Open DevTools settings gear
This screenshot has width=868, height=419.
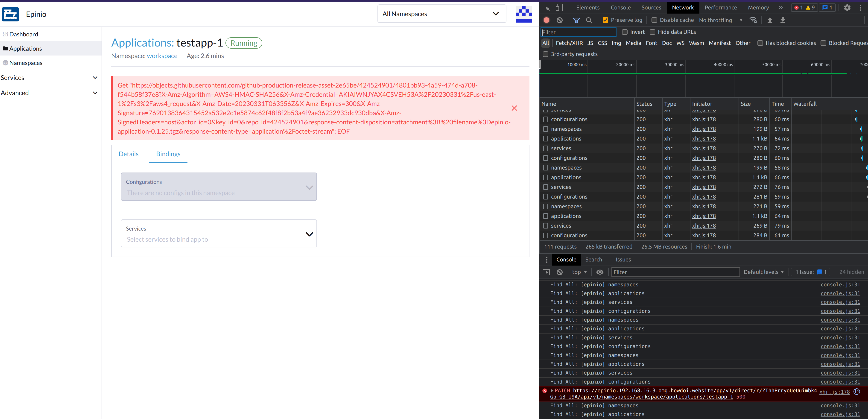pyautogui.click(x=848, y=7)
